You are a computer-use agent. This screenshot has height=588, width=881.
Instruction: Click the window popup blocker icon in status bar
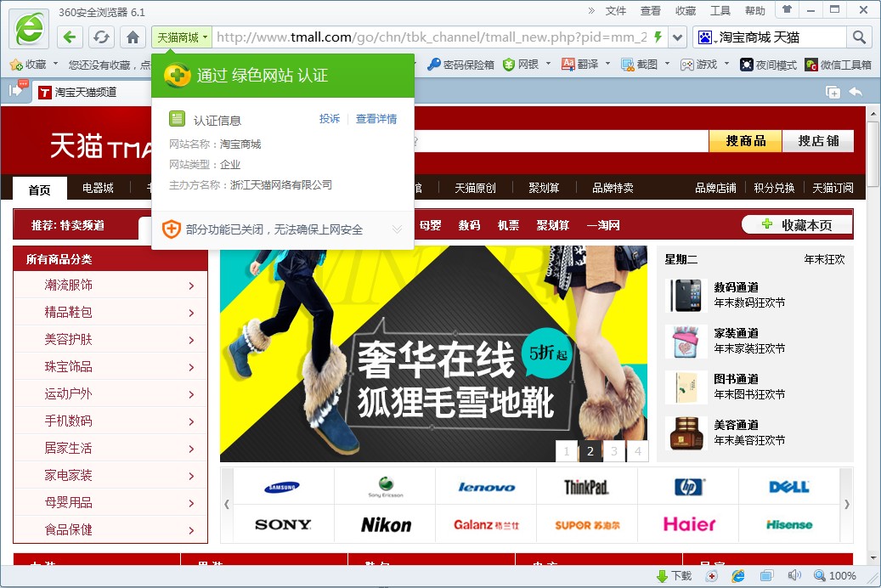766,575
